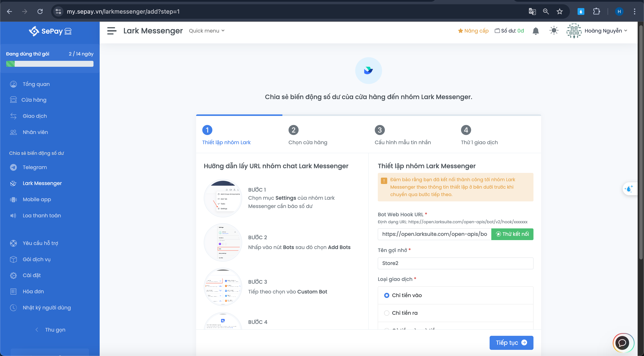Click Thử kết nối button
This screenshot has height=356, width=644.
click(512, 234)
